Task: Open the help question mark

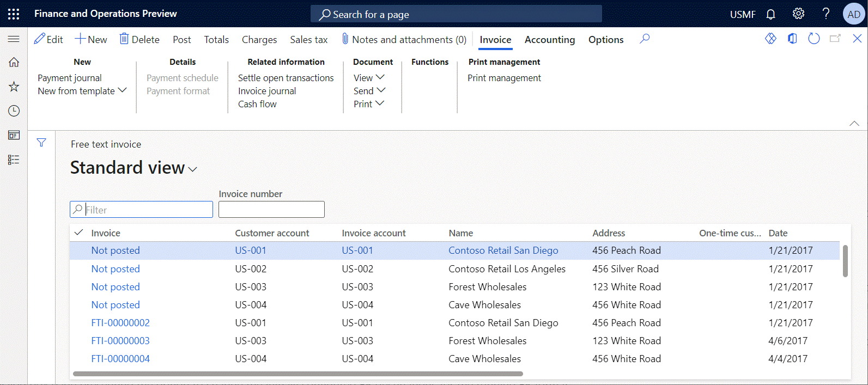Action: [826, 14]
